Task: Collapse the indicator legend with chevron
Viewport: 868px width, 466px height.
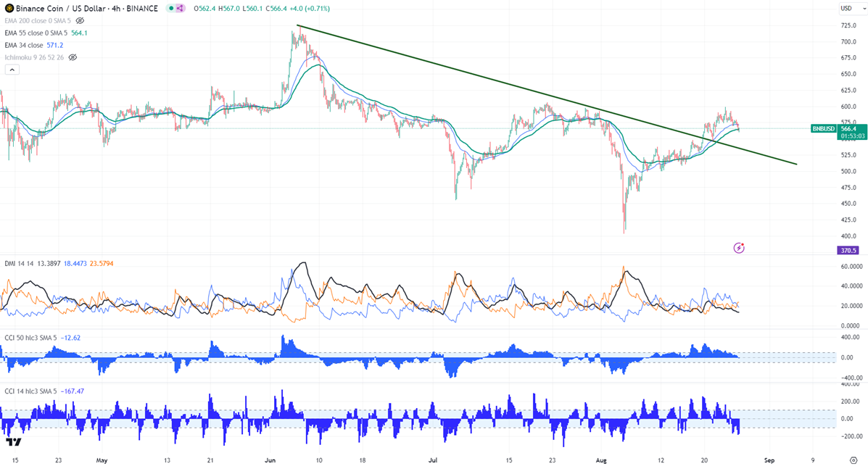Action: (x=12, y=70)
